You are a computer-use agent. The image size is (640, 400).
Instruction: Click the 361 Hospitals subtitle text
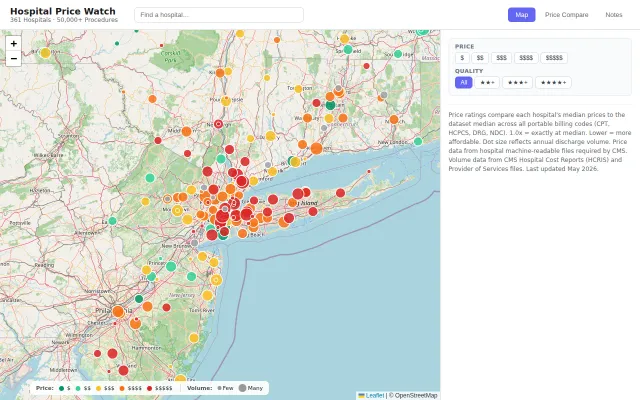point(64,20)
